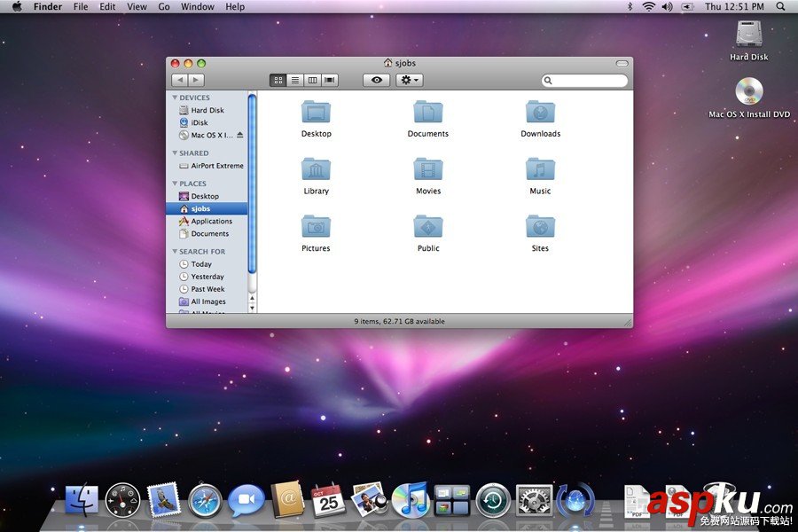The image size is (798, 532).
Task: Open the Go menu
Action: (x=164, y=6)
